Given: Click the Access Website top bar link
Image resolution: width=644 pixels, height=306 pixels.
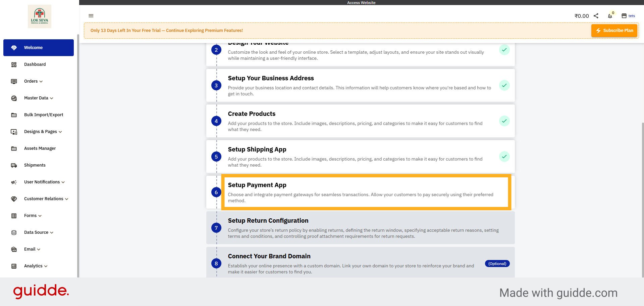Looking at the screenshot, I should tap(361, 3).
